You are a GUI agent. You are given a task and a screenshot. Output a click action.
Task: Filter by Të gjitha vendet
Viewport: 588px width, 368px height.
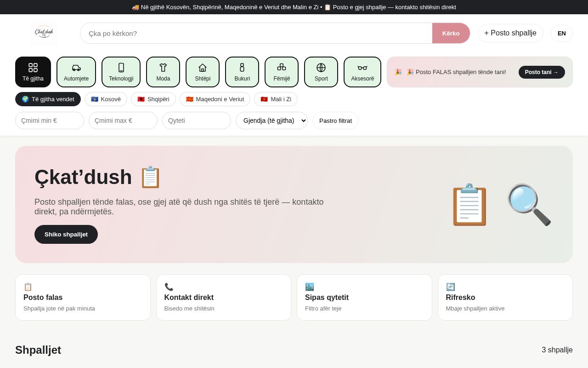[x=48, y=99]
